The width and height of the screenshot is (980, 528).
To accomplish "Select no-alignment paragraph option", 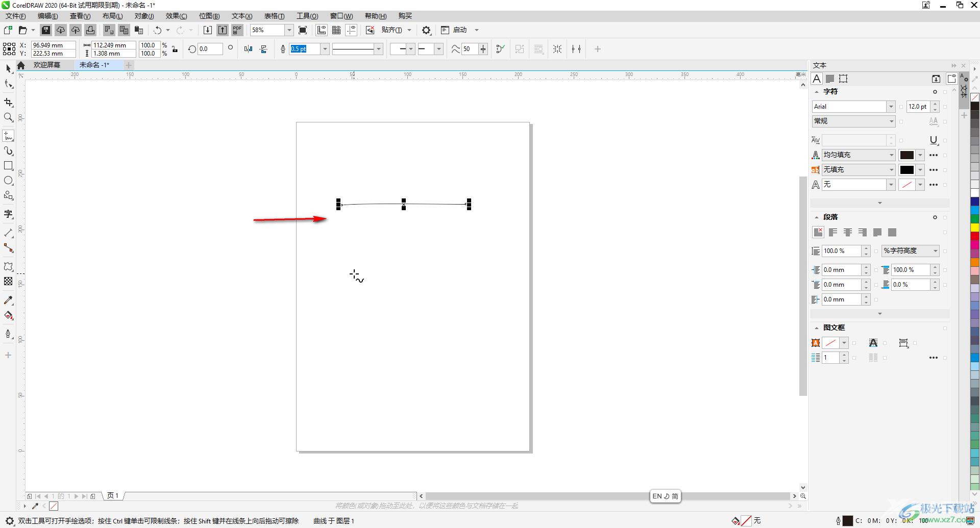I will (818, 232).
